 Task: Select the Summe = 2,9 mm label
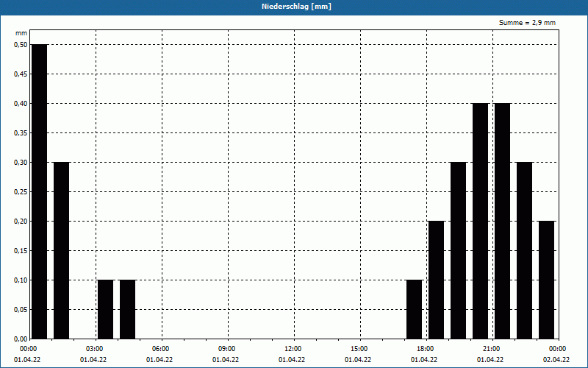pos(527,23)
